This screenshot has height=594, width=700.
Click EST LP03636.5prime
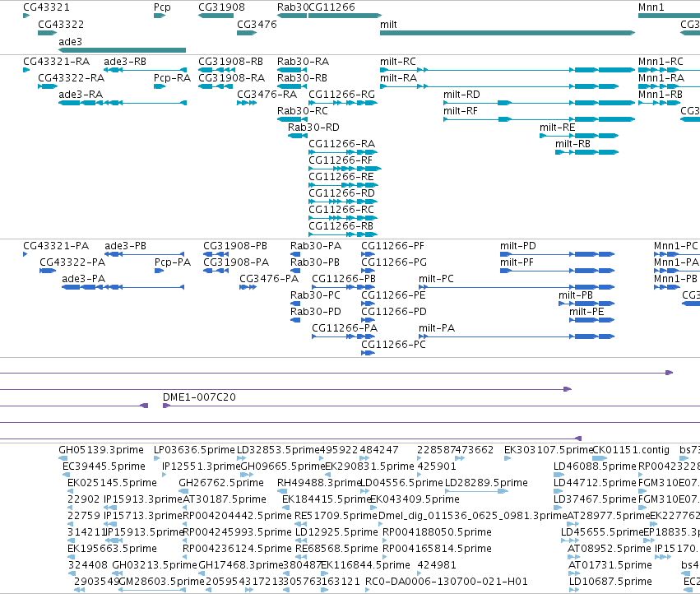(194, 450)
